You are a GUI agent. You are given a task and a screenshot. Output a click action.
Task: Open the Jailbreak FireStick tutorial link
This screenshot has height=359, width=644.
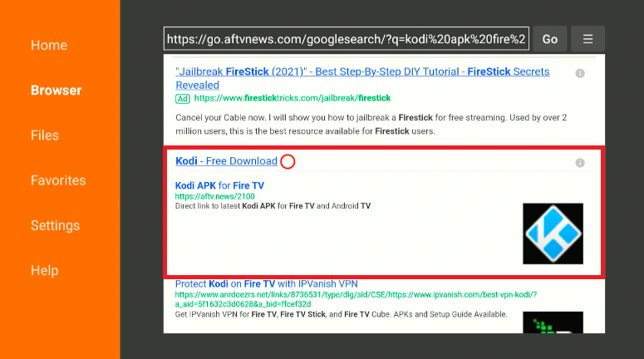[362, 78]
